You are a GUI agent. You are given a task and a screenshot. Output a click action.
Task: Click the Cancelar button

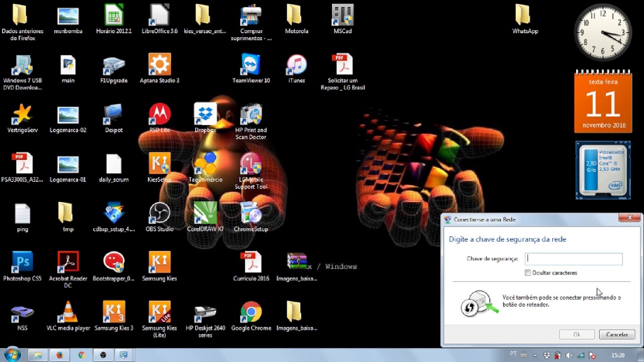(617, 334)
